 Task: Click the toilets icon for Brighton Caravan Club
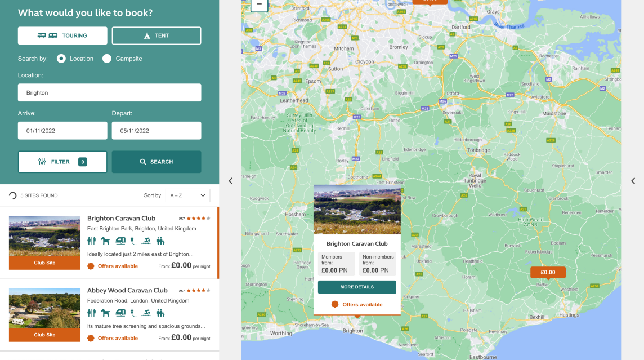(92, 241)
